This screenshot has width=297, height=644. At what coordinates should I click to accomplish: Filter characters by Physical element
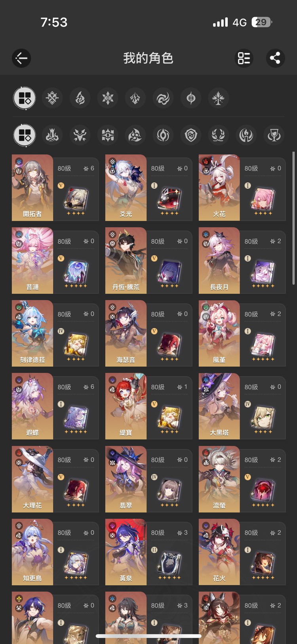(52, 98)
